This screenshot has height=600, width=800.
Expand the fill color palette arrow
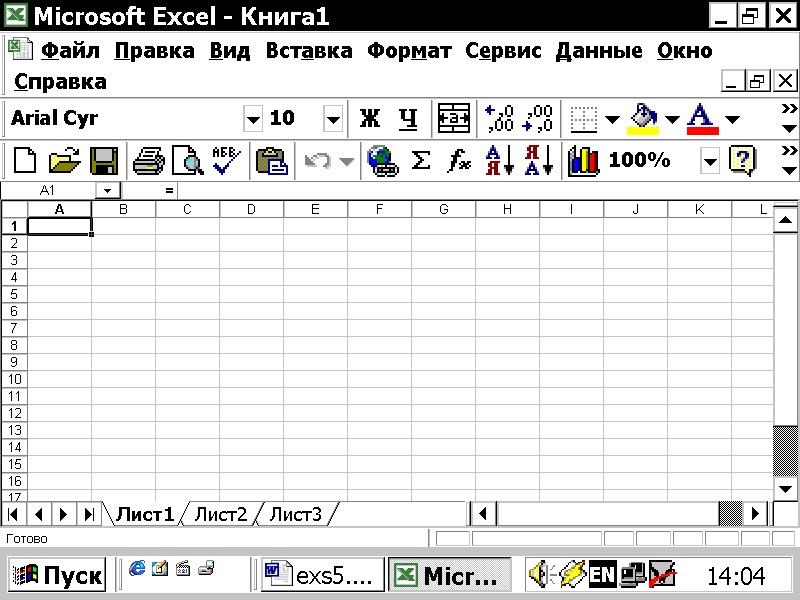(672, 120)
